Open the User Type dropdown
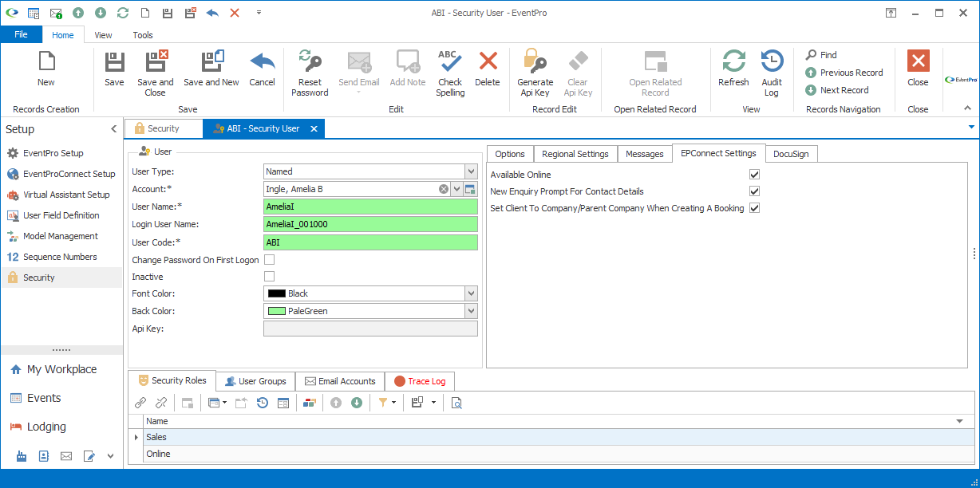The height and width of the screenshot is (488, 980). click(x=471, y=171)
